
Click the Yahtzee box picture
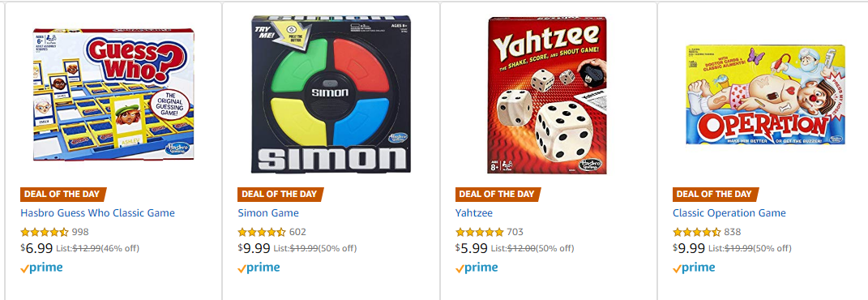(547, 95)
